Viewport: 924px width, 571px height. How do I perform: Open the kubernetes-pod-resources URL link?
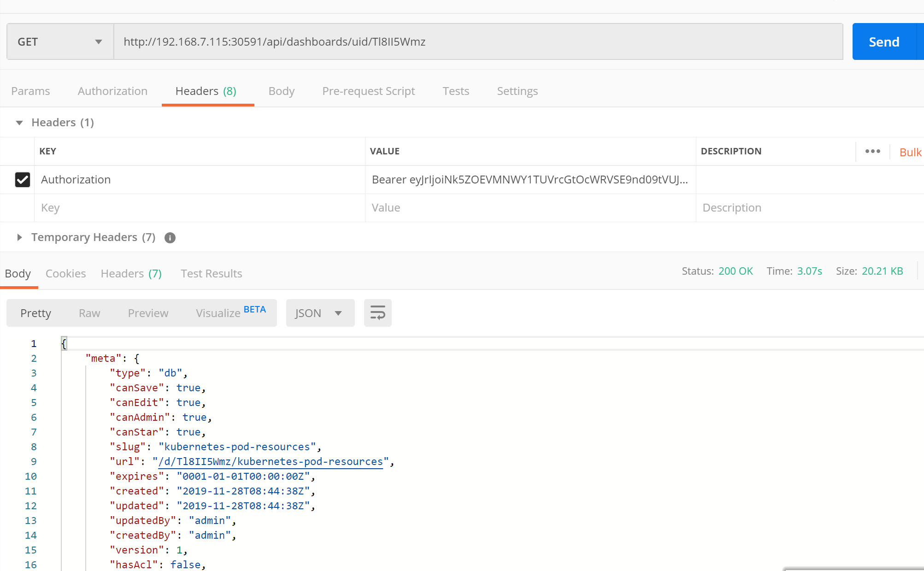tap(271, 462)
